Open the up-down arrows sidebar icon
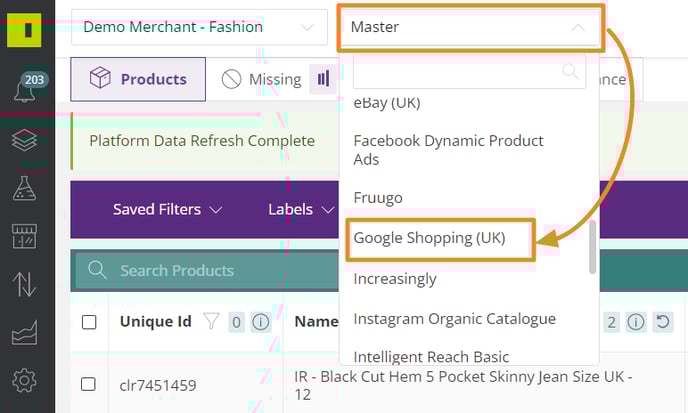Viewport: 688px width, 413px height. [x=24, y=284]
